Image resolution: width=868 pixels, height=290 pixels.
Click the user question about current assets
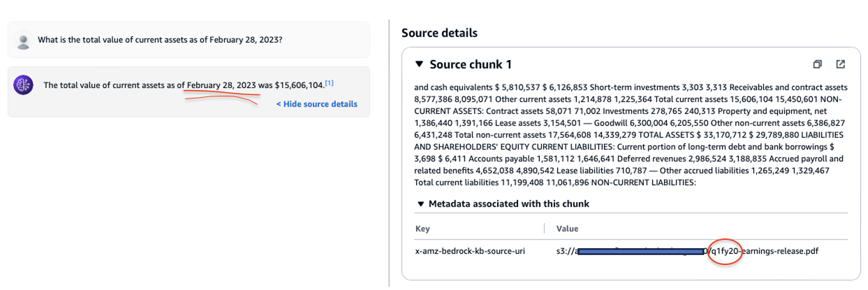coord(160,40)
